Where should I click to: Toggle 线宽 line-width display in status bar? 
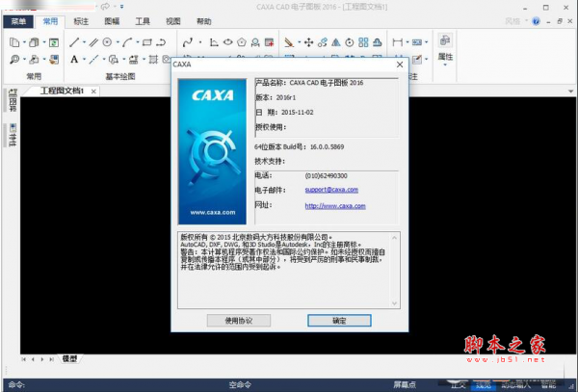coord(484,385)
